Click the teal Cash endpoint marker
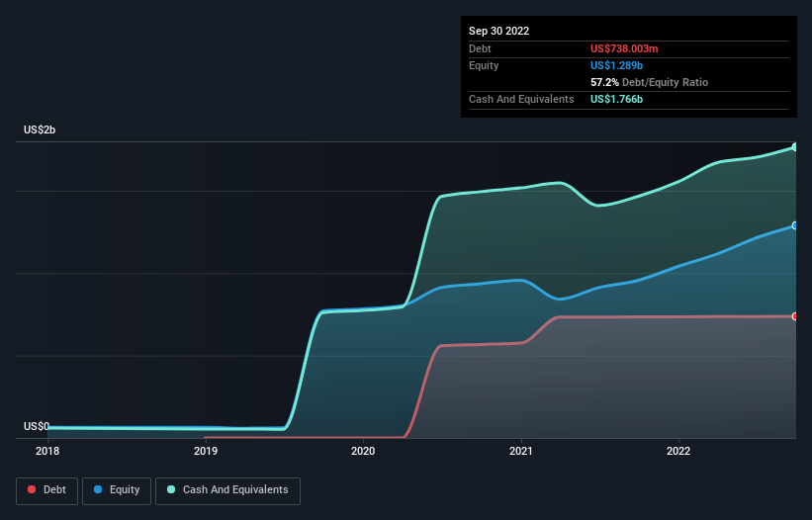Viewport: 812px width, 520px height. point(795,147)
